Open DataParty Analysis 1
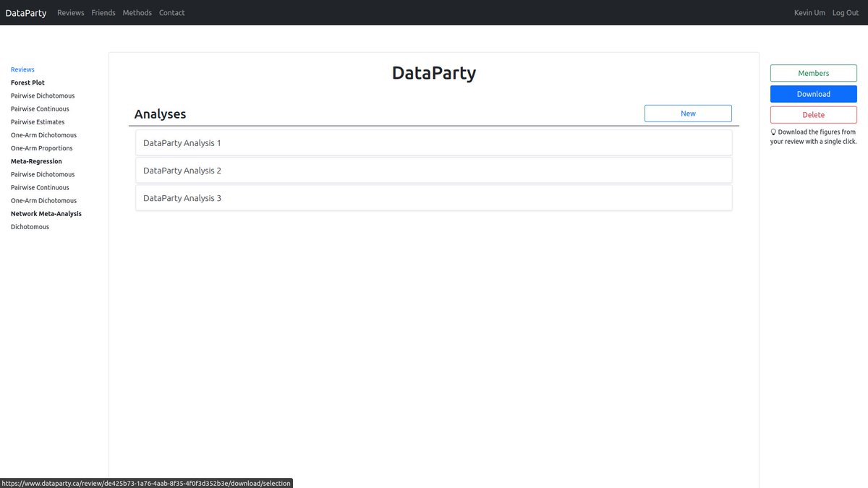The image size is (868, 488). point(434,143)
